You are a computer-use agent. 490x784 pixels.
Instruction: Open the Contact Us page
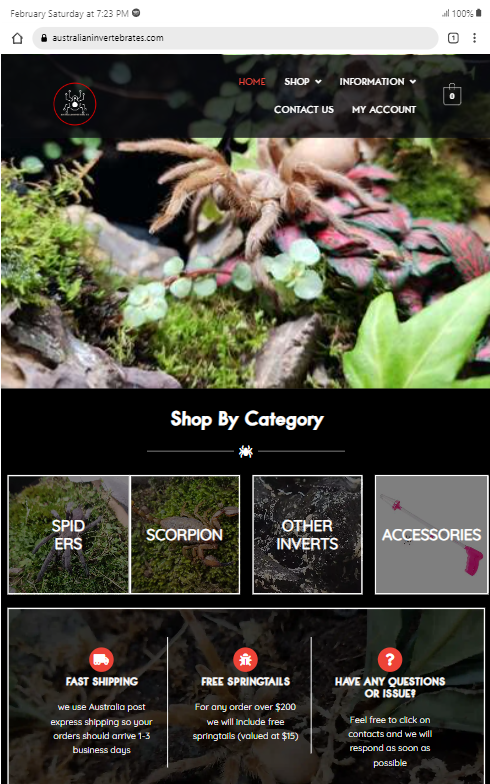304,110
